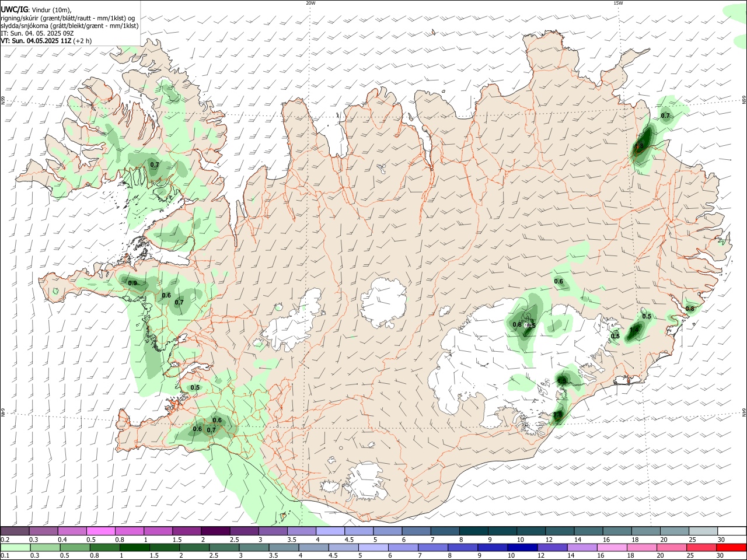Screen dimensions: 747x560
Task: Click the darkest red swatch ending the lower scale
Action: tap(732, 548)
